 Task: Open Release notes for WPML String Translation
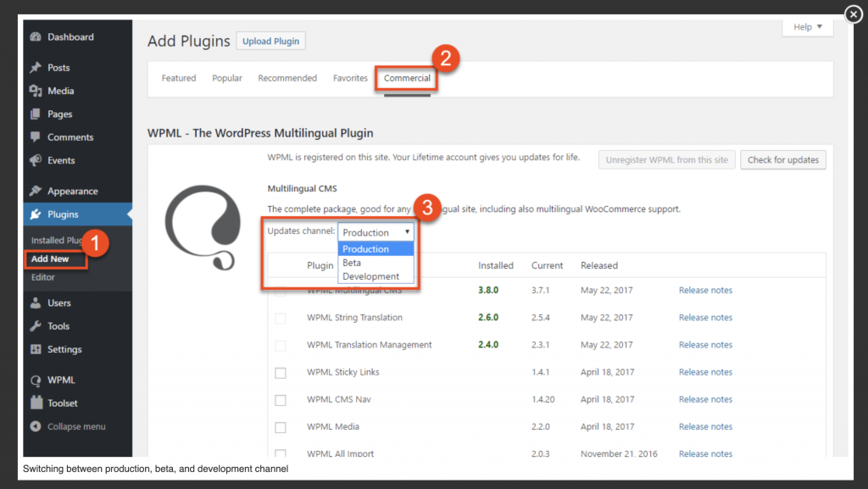pyautogui.click(x=705, y=318)
